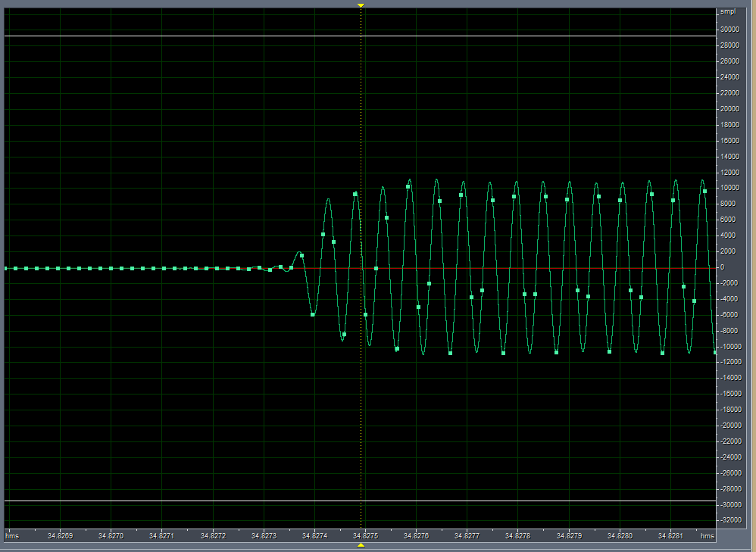Click the -6000 amplitude scale label
Screen dimensions: 756x552
(x=728, y=315)
